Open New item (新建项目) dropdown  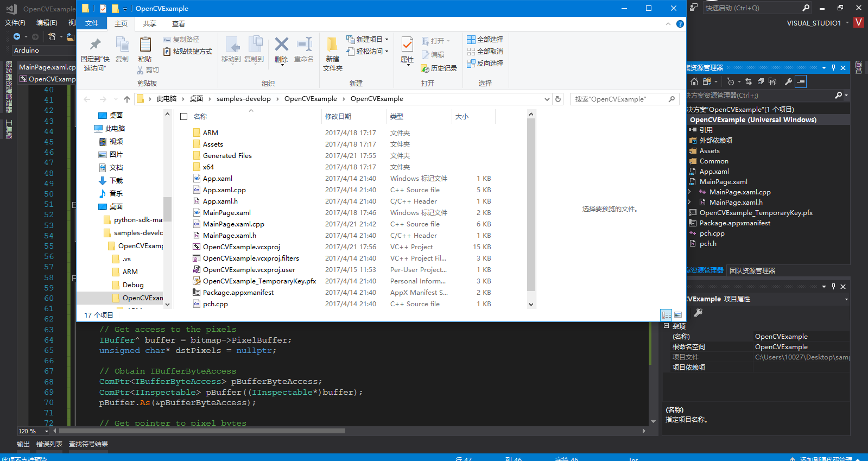[x=368, y=39]
